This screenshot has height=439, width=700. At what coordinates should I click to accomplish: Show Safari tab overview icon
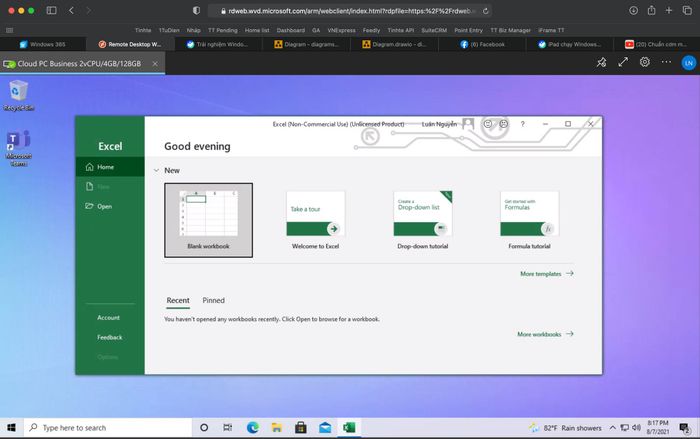click(x=687, y=10)
